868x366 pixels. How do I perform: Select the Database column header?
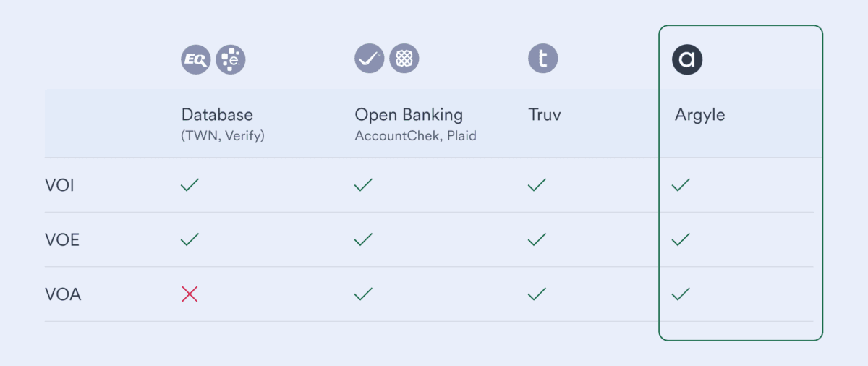(x=217, y=114)
